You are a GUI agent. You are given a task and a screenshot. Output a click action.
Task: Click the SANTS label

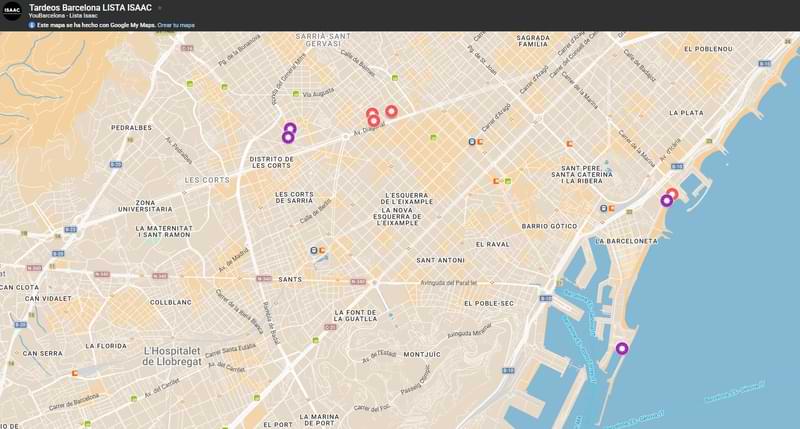[290, 280]
